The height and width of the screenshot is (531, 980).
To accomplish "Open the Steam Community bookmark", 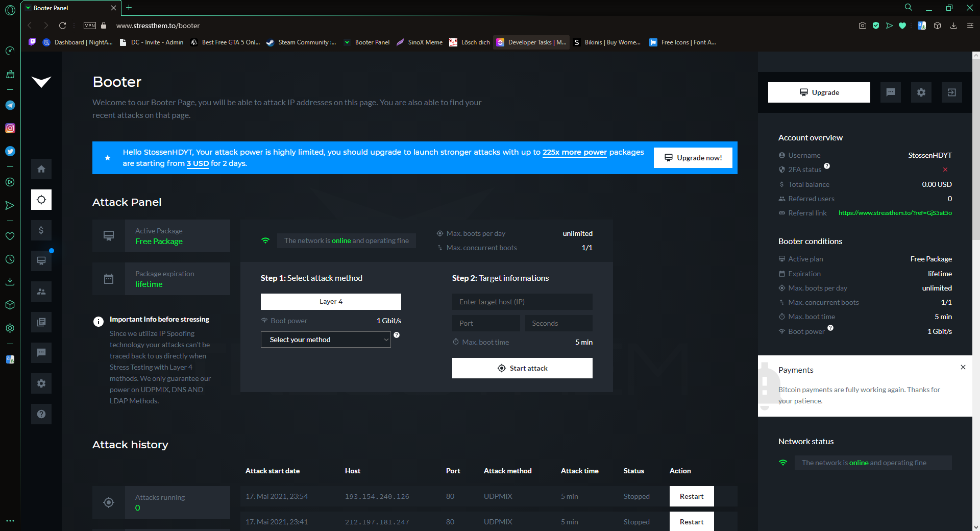I will coord(301,42).
